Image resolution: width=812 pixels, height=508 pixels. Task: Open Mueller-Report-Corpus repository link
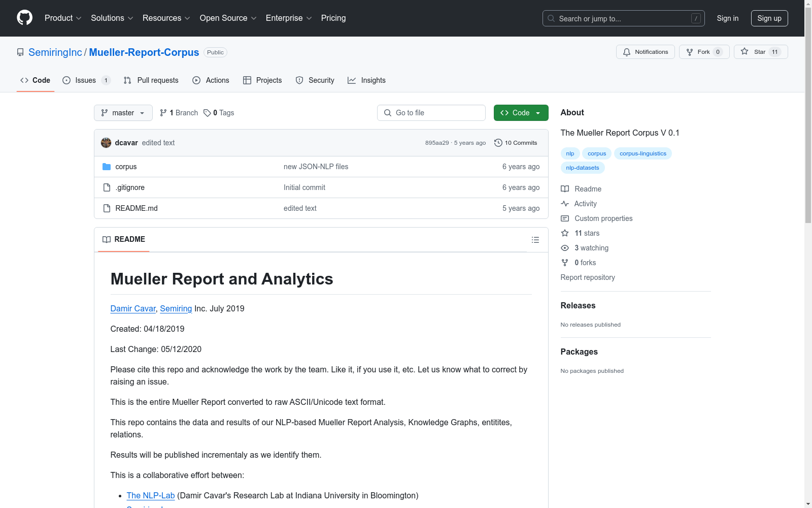click(x=144, y=52)
